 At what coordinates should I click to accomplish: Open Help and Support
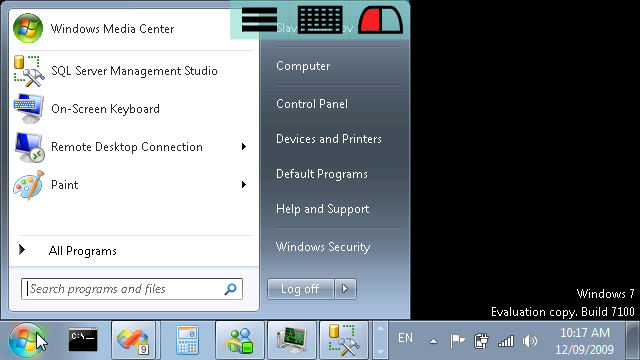[x=322, y=209]
